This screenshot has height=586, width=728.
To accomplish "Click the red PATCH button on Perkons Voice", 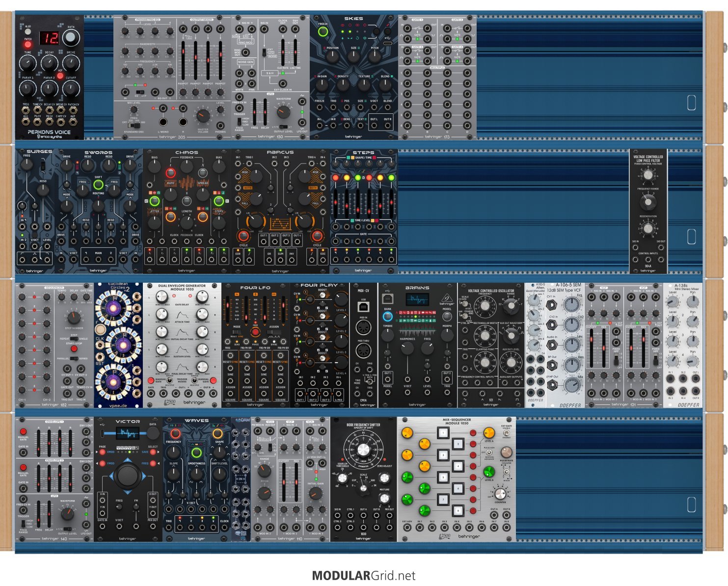I will (x=28, y=45).
